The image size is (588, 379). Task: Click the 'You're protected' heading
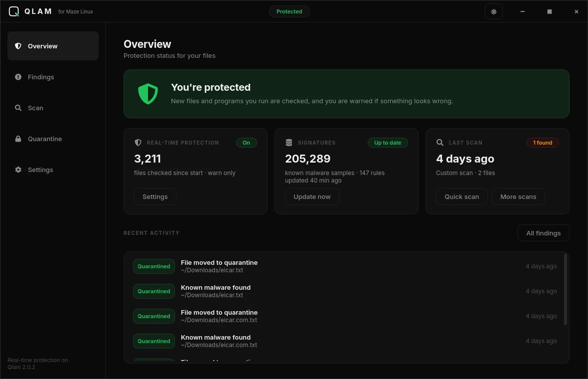click(211, 87)
